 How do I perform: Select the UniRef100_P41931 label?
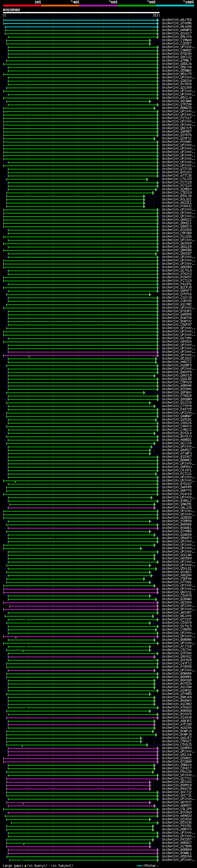[x=177, y=284]
